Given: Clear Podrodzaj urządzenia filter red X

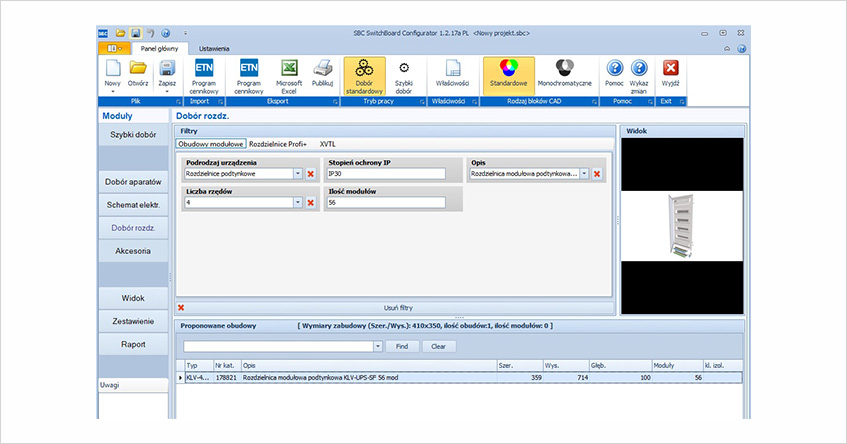Looking at the screenshot, I should click(311, 174).
